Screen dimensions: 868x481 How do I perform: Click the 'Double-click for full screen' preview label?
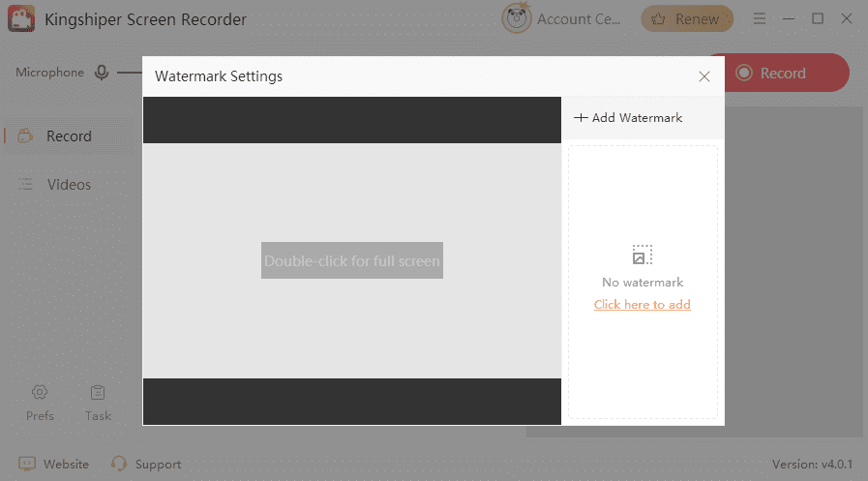coord(352,260)
